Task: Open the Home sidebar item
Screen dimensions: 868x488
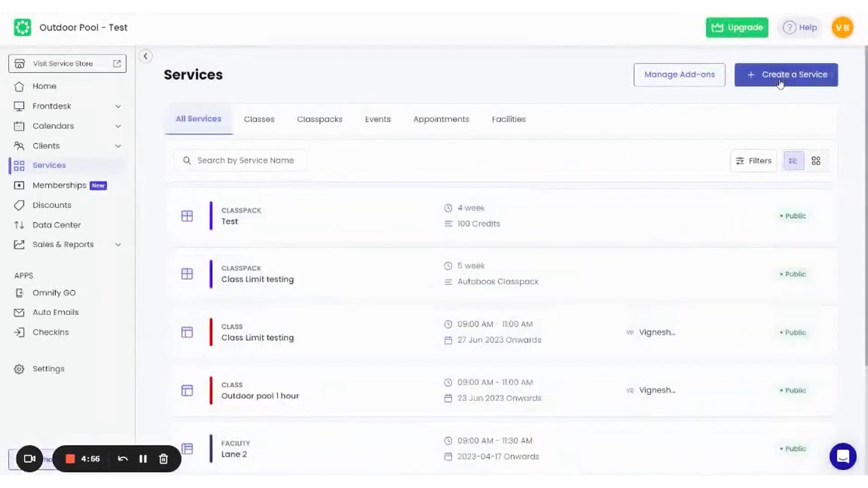Action: click(x=44, y=86)
